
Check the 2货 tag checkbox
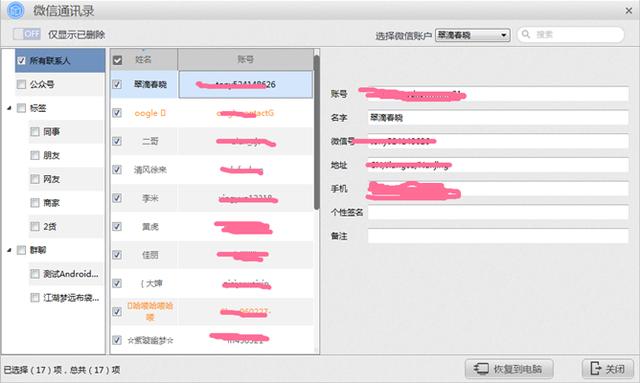tap(35, 227)
